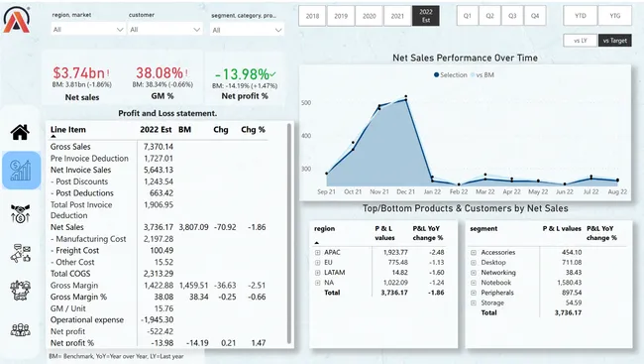Sort by Chg % column header

(253, 130)
